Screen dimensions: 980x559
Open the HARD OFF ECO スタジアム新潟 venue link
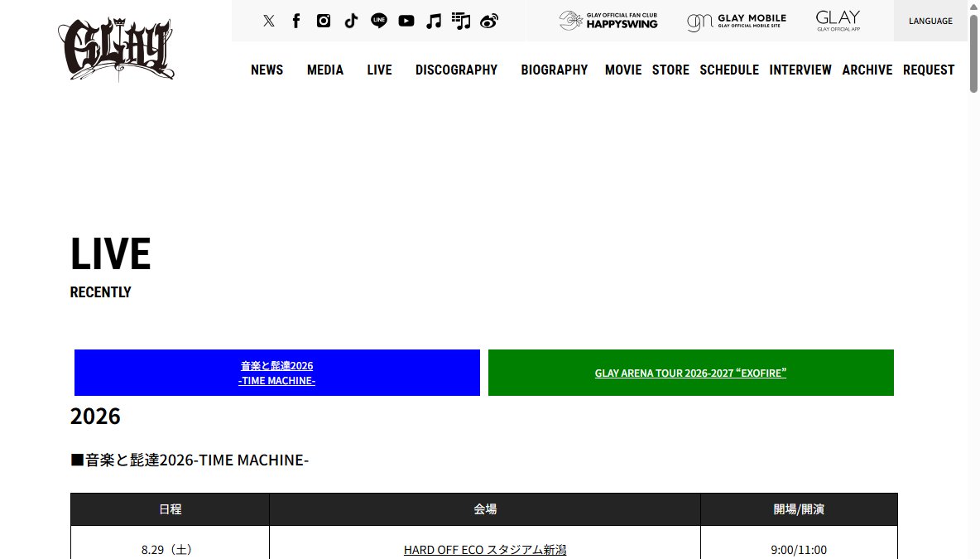[485, 550]
